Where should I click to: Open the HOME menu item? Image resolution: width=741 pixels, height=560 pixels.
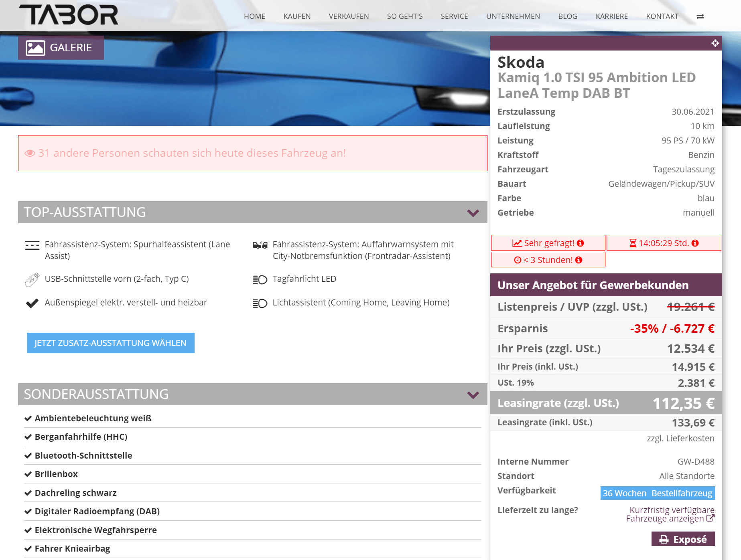[x=255, y=16]
